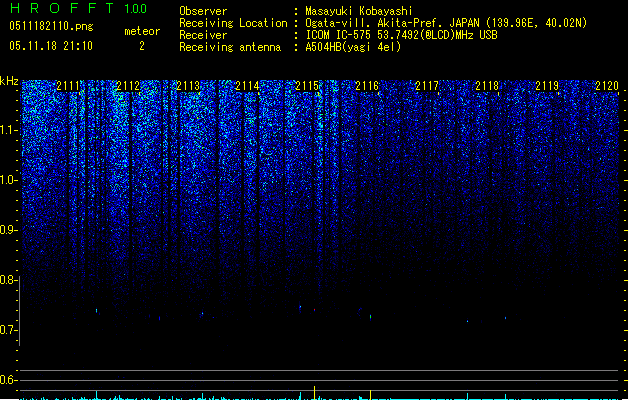Click Ogata-vill. Akita-Pref. JAPAN location text
629x400 pixels.
coord(446,23)
